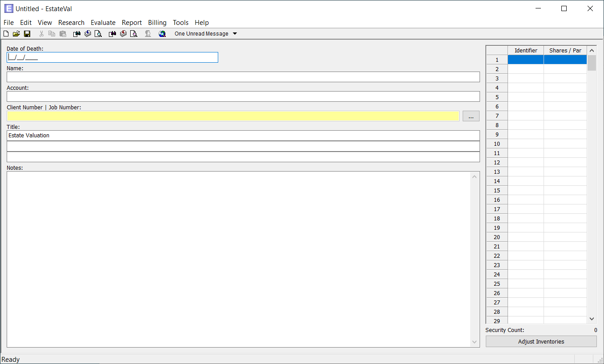
Task: Click the blue binoculars page icon
Action: pos(77,34)
